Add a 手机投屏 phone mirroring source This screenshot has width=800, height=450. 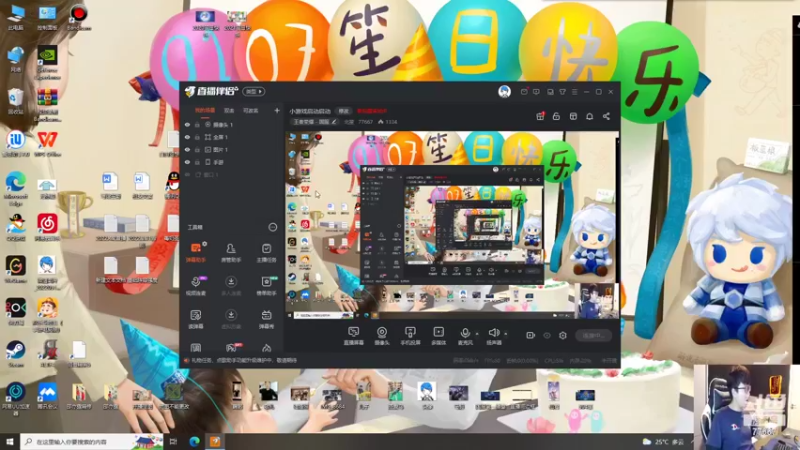(x=410, y=336)
